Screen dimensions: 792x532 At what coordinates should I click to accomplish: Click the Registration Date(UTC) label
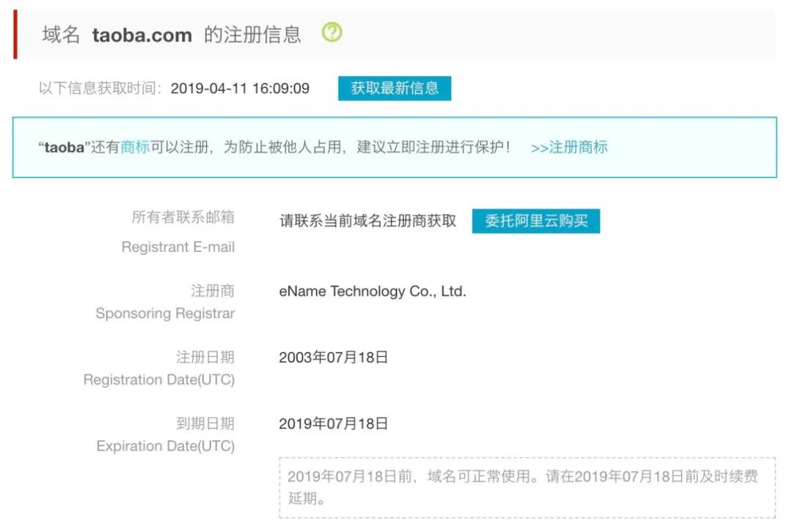(159, 380)
